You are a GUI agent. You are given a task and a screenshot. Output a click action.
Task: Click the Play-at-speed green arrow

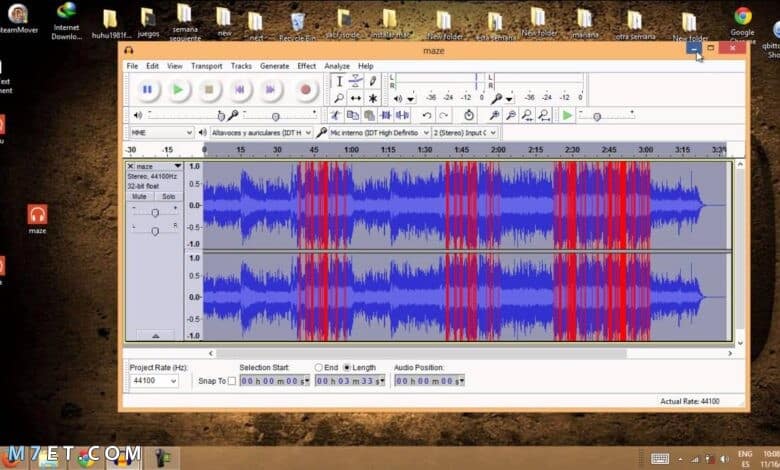pyautogui.click(x=567, y=115)
